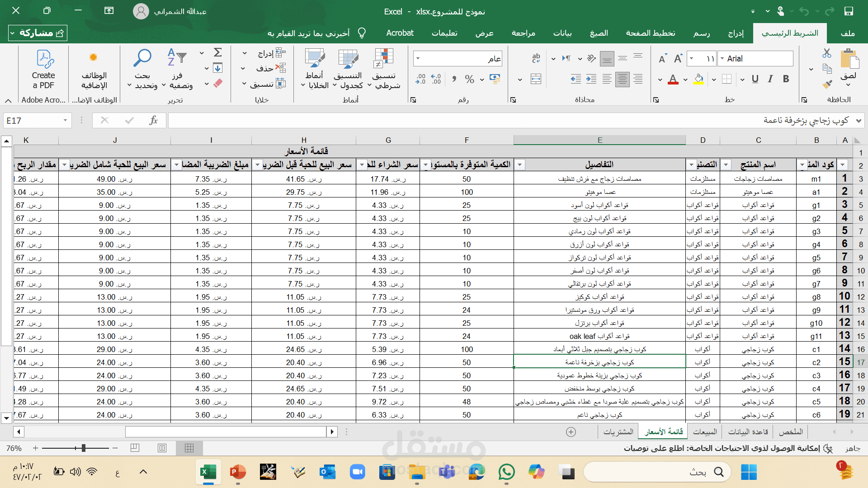Toggle Italic formatting
Image resolution: width=868 pixels, height=488 pixels.
(770, 79)
